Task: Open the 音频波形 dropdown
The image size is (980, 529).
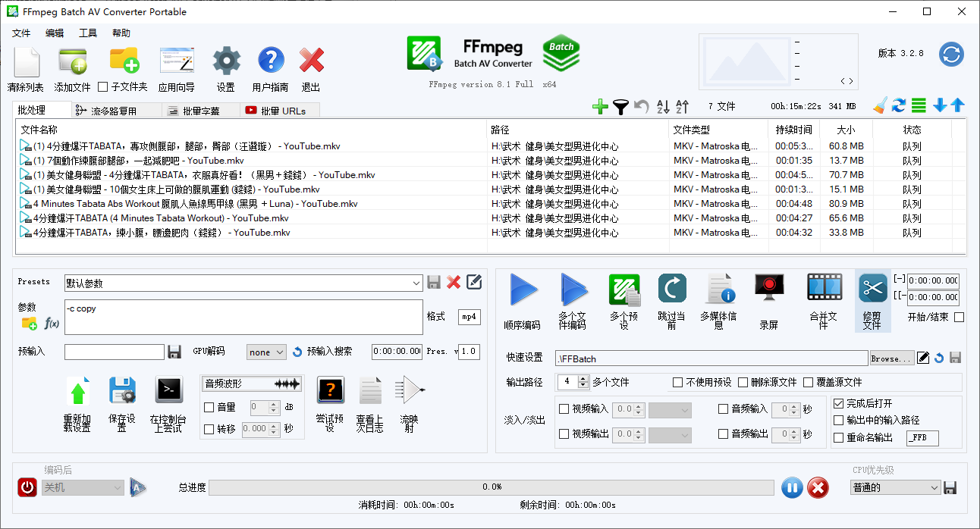Action: tap(252, 384)
